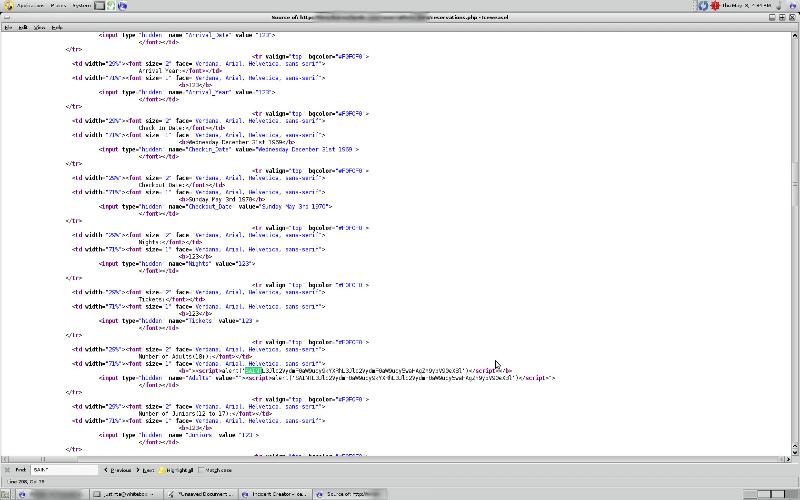Launch the blue globe browser icon in panel

click(x=122, y=6)
